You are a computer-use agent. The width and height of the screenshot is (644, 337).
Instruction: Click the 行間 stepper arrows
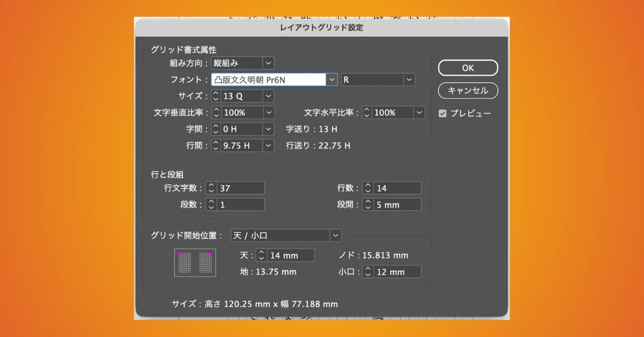tap(216, 145)
